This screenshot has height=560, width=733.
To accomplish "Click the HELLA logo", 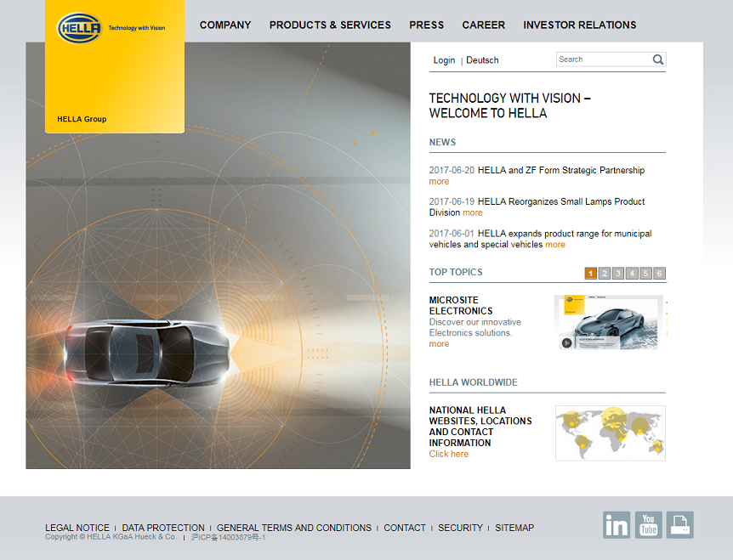I will point(79,28).
